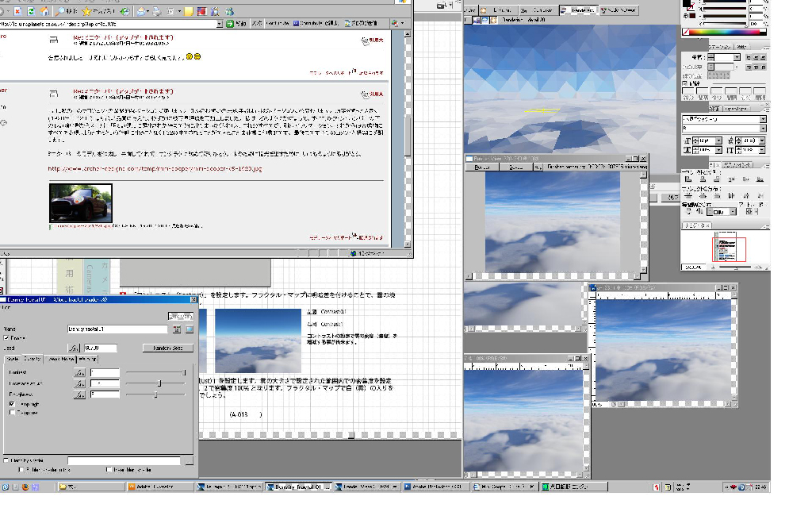Adjust the Roughness slider
The height and width of the screenshot is (508, 812).
point(155,395)
